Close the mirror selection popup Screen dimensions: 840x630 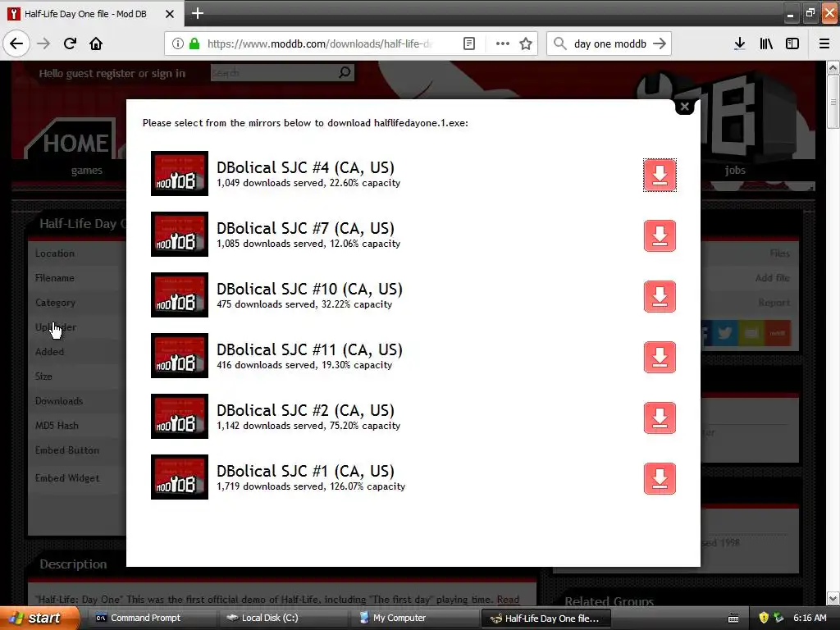click(x=684, y=107)
